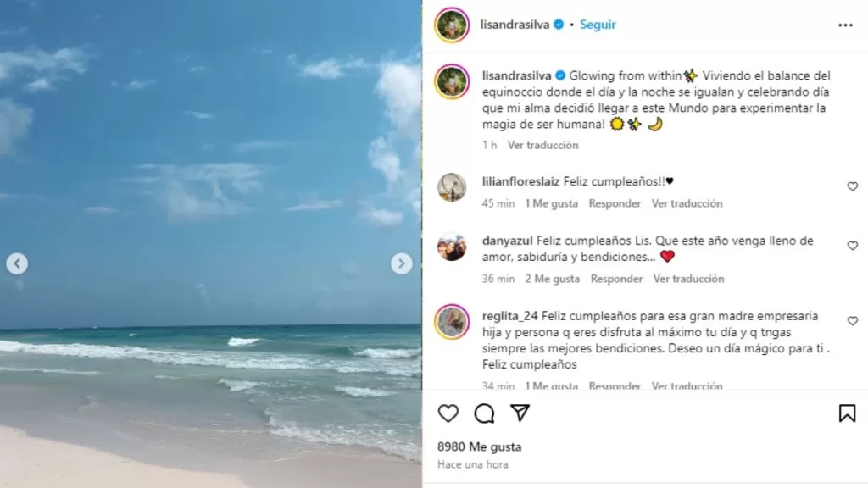Reply to lilianfloreslaiz's comment
The height and width of the screenshot is (488, 868).
615,203
